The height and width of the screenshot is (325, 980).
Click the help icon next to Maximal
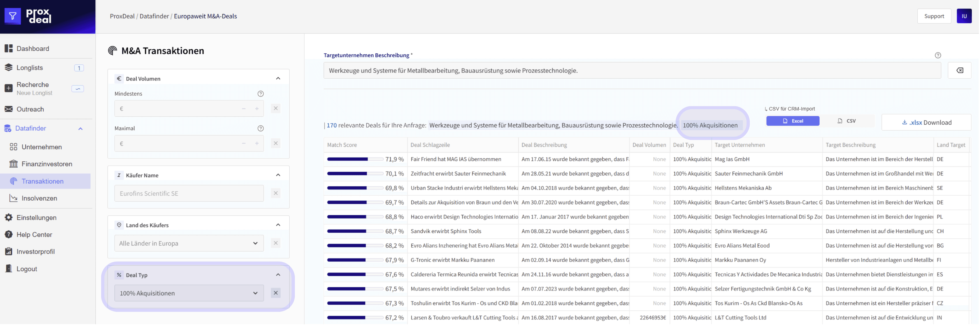(261, 129)
